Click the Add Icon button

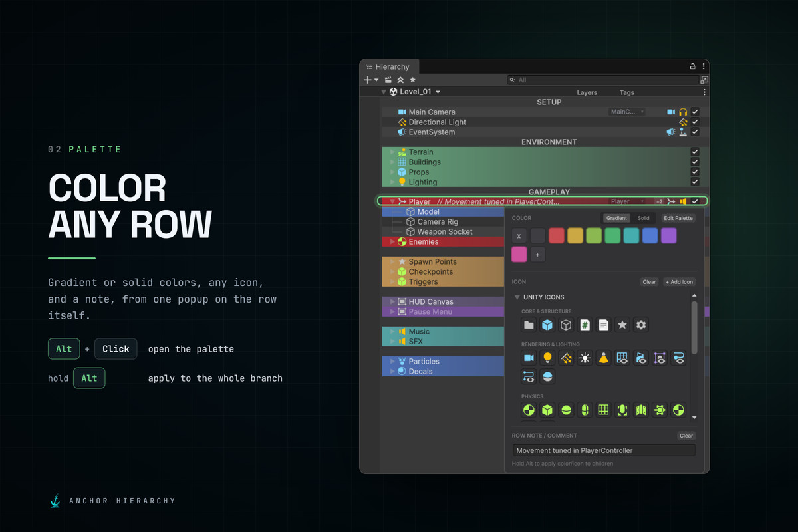(679, 282)
